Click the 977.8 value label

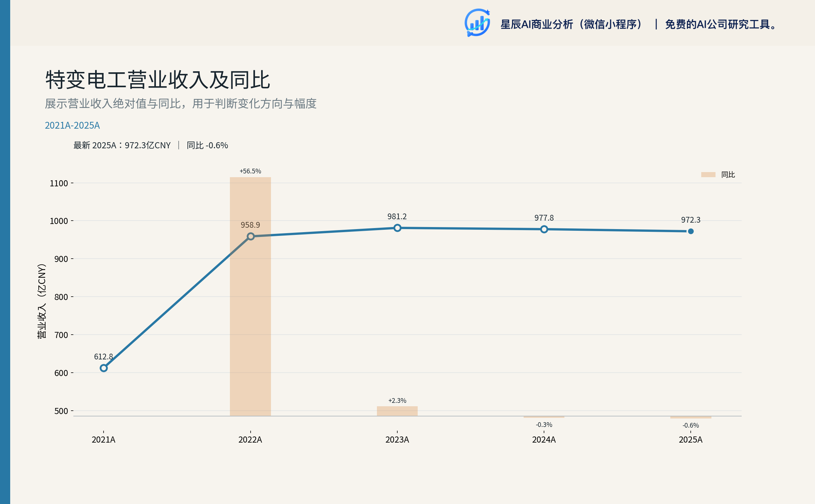544,218
